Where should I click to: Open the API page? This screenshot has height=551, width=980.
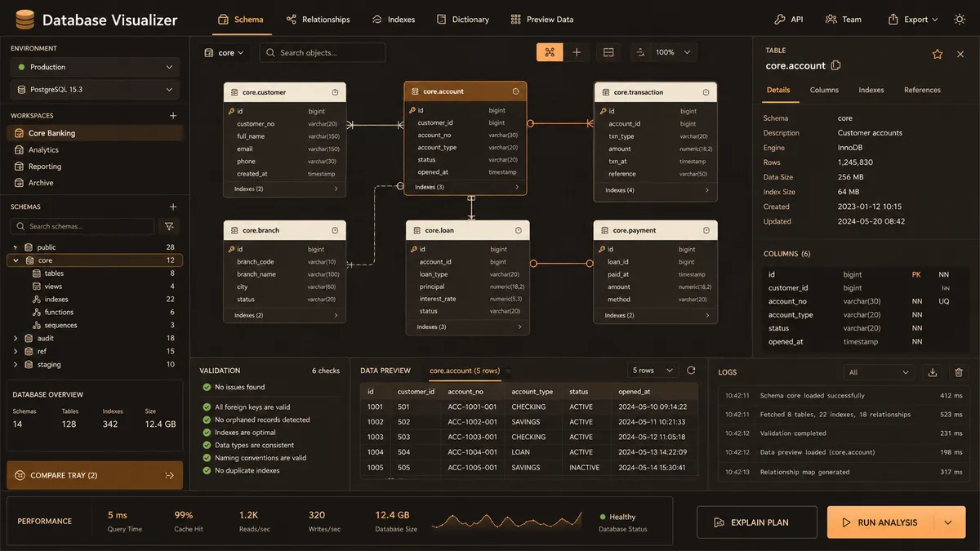click(788, 19)
